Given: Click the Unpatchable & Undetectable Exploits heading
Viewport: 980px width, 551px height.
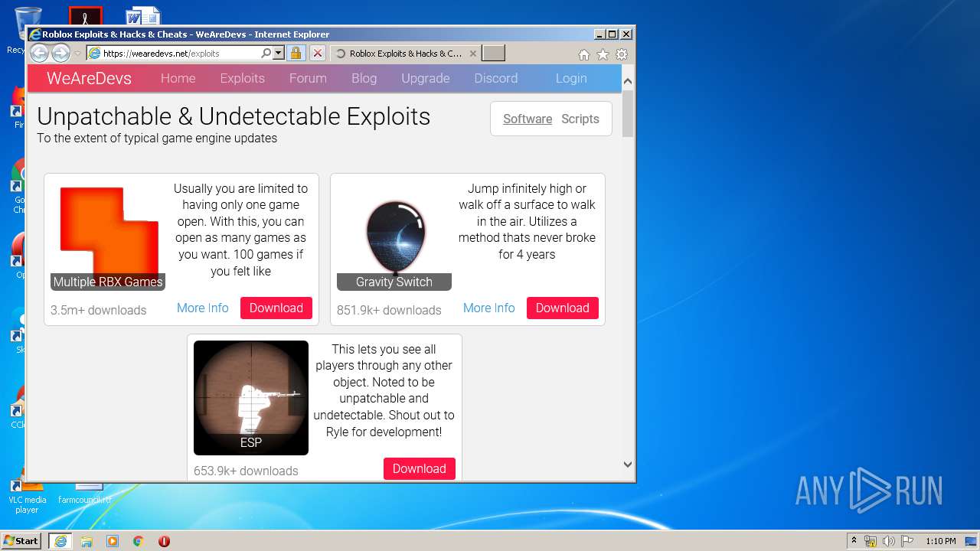Looking at the screenshot, I should pyautogui.click(x=234, y=116).
